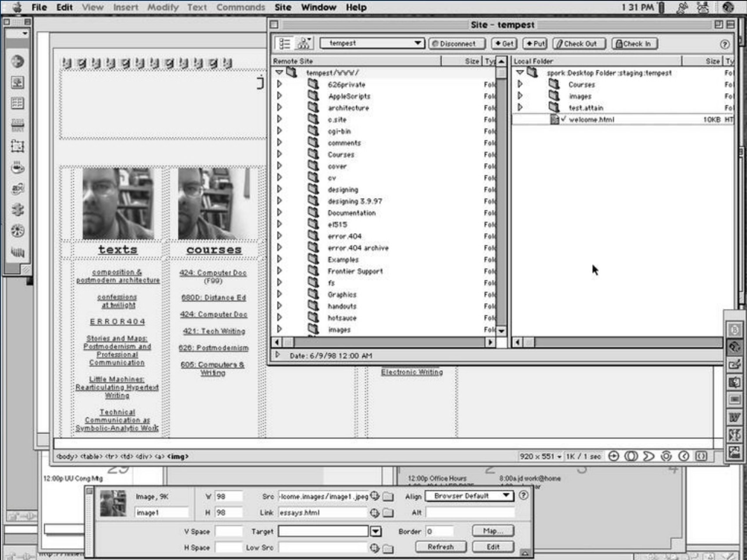This screenshot has height=560, width=747.
Task: Click the W icon in right-side strip
Action: (734, 418)
